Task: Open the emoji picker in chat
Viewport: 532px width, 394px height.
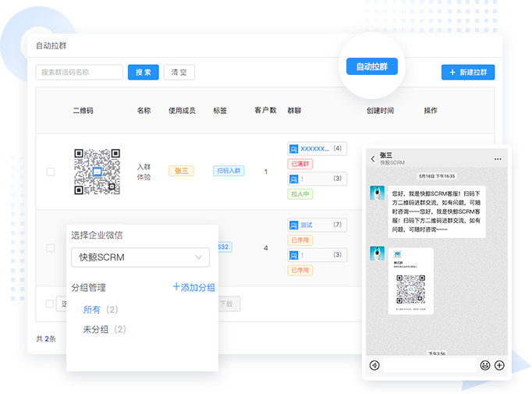Action: pos(484,365)
